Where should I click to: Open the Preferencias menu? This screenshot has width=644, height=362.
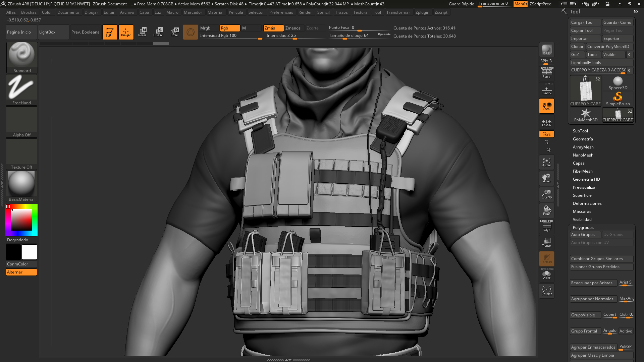pyautogui.click(x=281, y=12)
